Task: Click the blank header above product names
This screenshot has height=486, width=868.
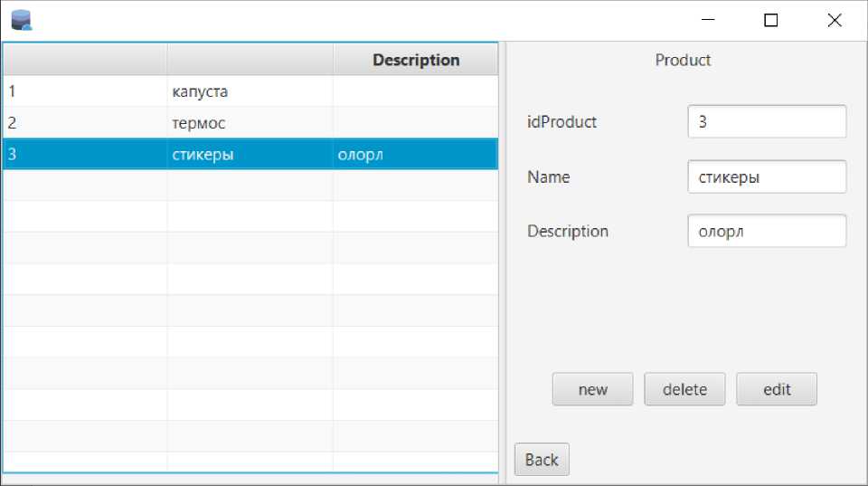Action: click(x=250, y=60)
